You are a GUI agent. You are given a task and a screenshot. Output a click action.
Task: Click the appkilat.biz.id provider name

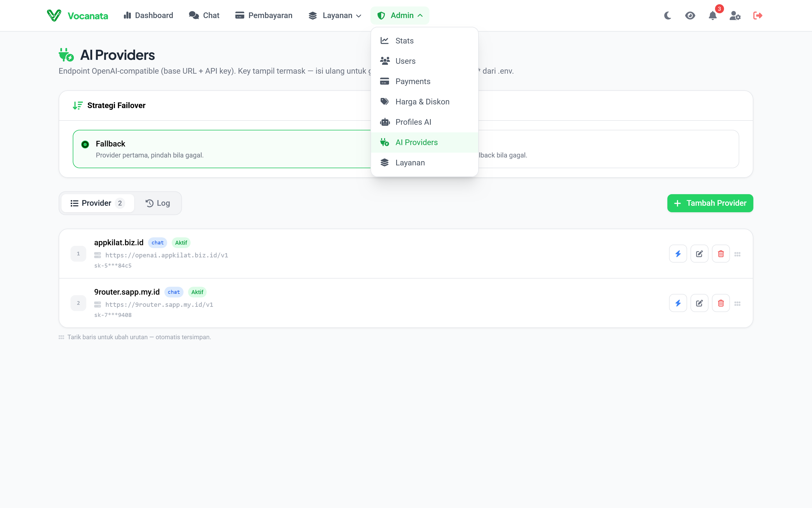[x=119, y=242]
